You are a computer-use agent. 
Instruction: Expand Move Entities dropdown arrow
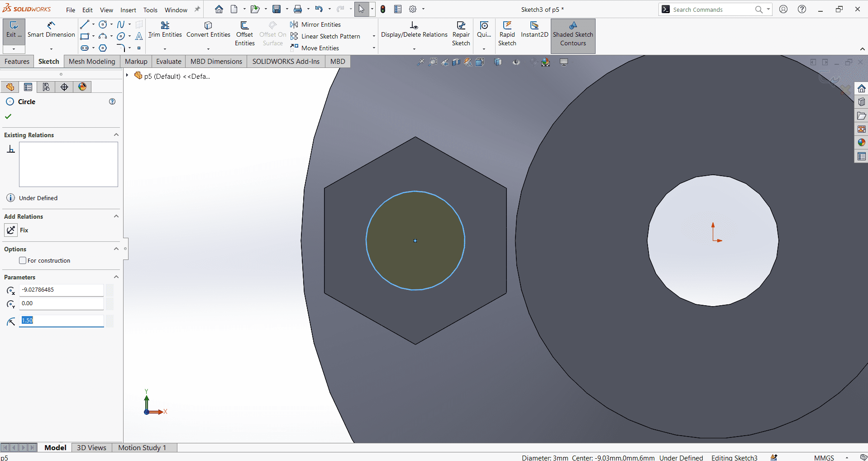pos(374,48)
